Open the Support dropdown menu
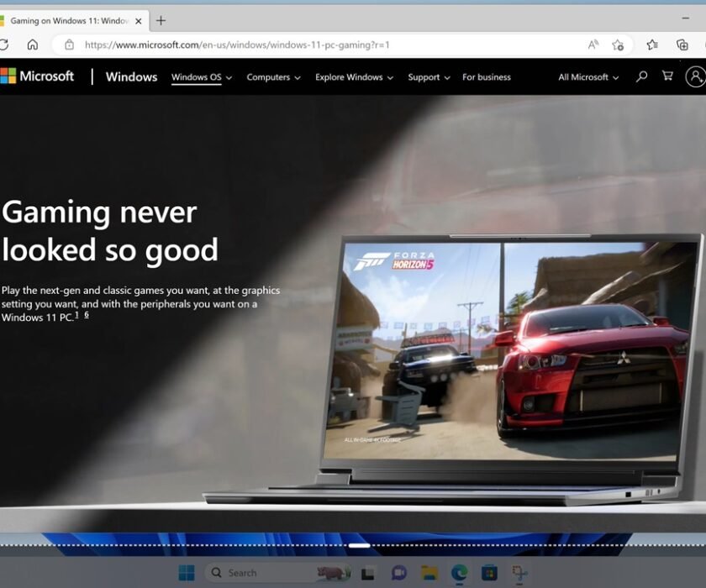Screen dimensions: 706x588 429,77
